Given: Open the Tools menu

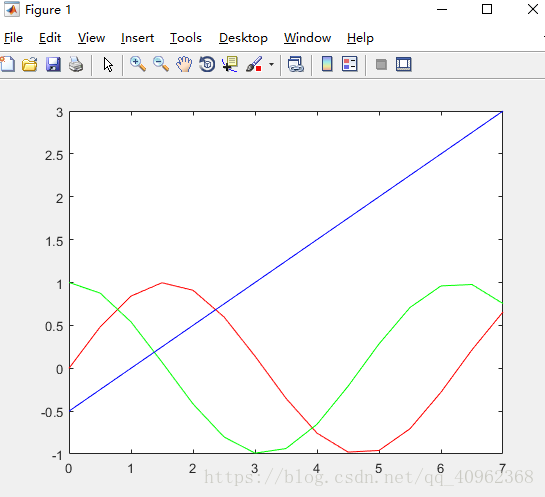Looking at the screenshot, I should pos(186,38).
